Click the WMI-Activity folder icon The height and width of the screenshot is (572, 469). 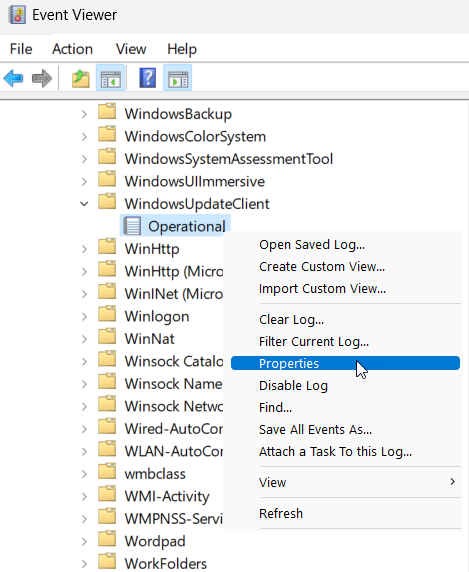tap(107, 494)
